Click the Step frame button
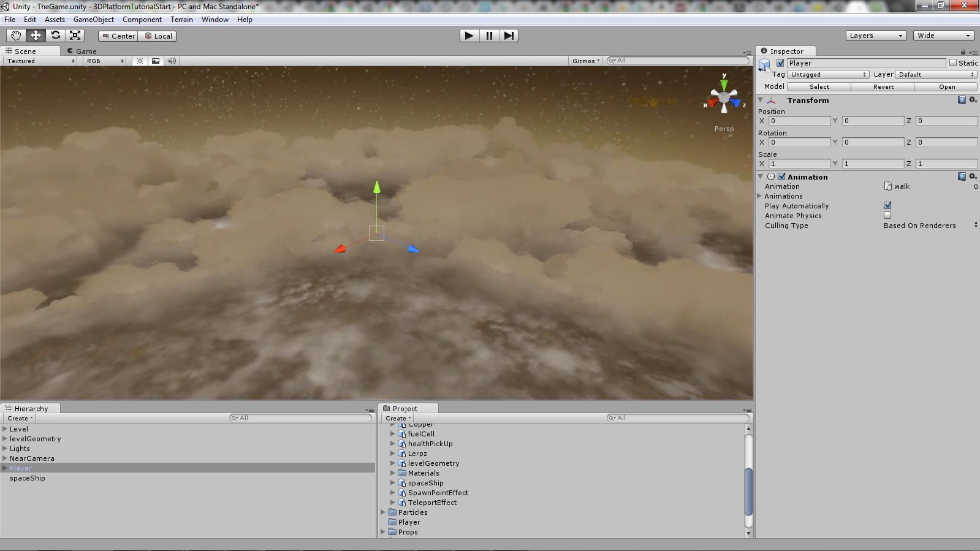Screen dimensions: 980x551 [x=509, y=36]
